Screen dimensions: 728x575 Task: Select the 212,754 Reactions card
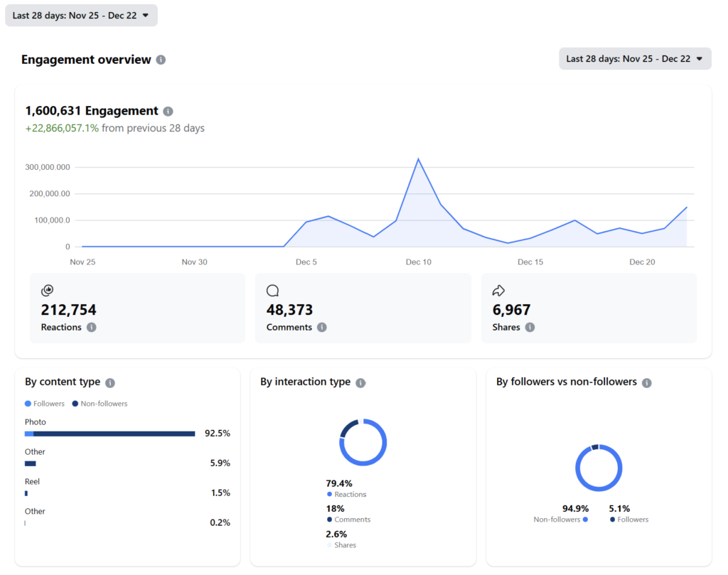(137, 308)
